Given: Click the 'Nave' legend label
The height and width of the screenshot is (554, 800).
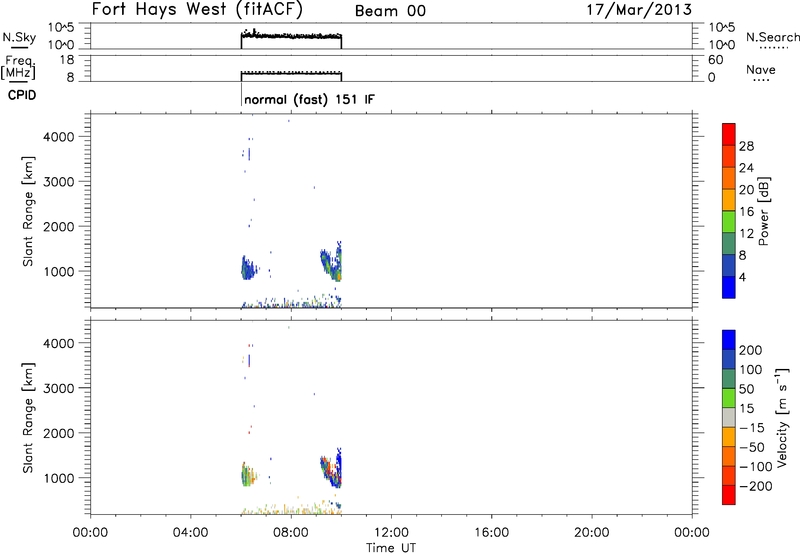Looking at the screenshot, I should coord(761,70).
